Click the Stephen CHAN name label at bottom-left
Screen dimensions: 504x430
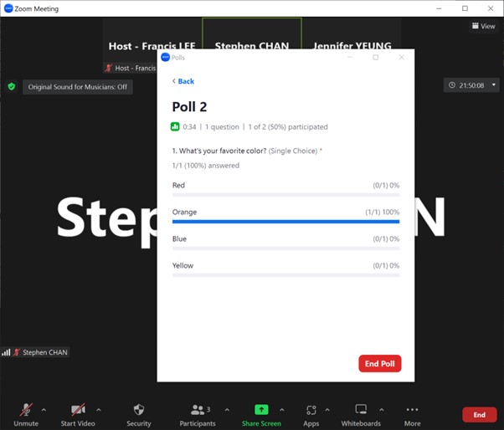[x=45, y=352]
